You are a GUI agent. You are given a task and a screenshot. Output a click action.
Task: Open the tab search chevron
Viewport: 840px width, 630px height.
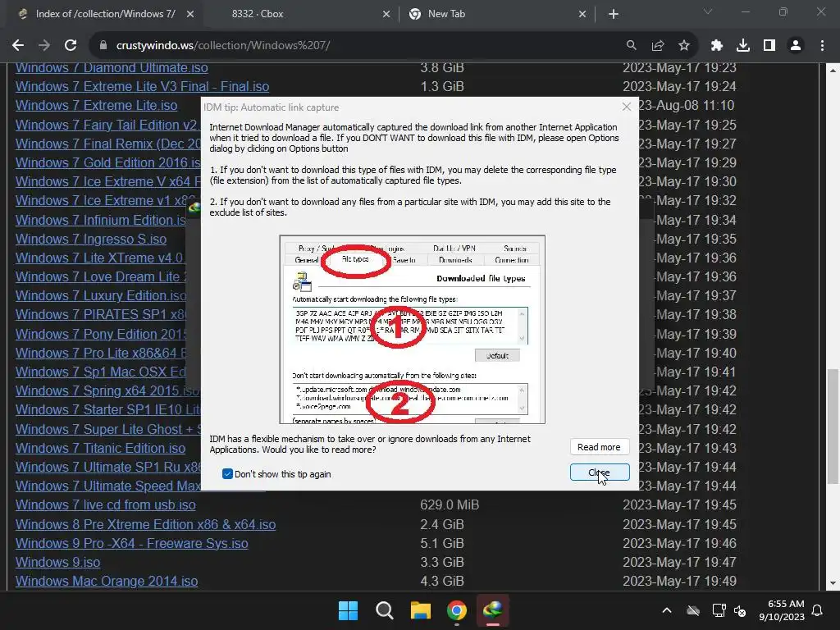708,11
